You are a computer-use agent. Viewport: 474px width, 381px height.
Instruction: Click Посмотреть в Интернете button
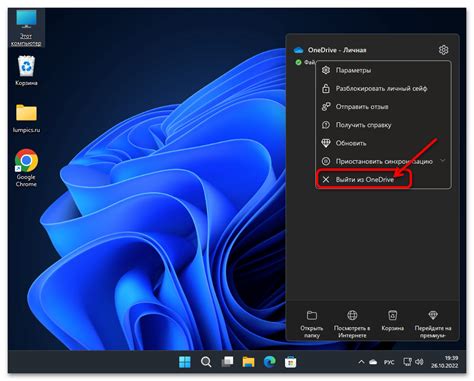[352, 324]
